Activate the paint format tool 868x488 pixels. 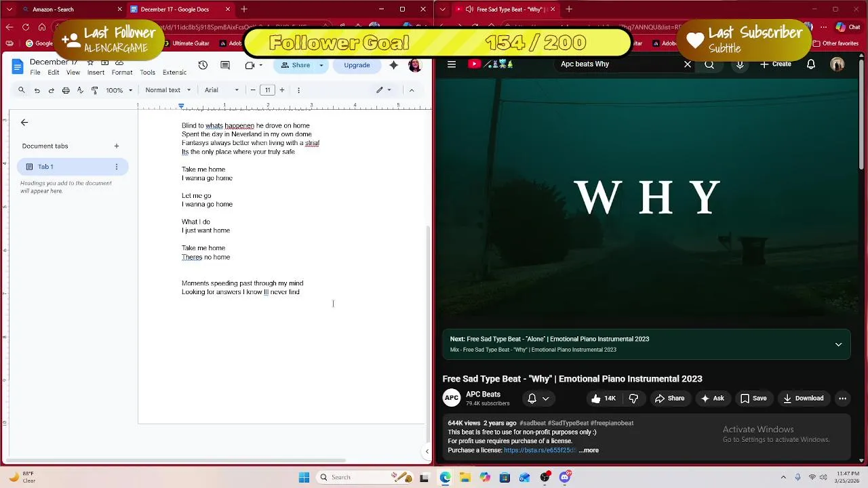94,89
